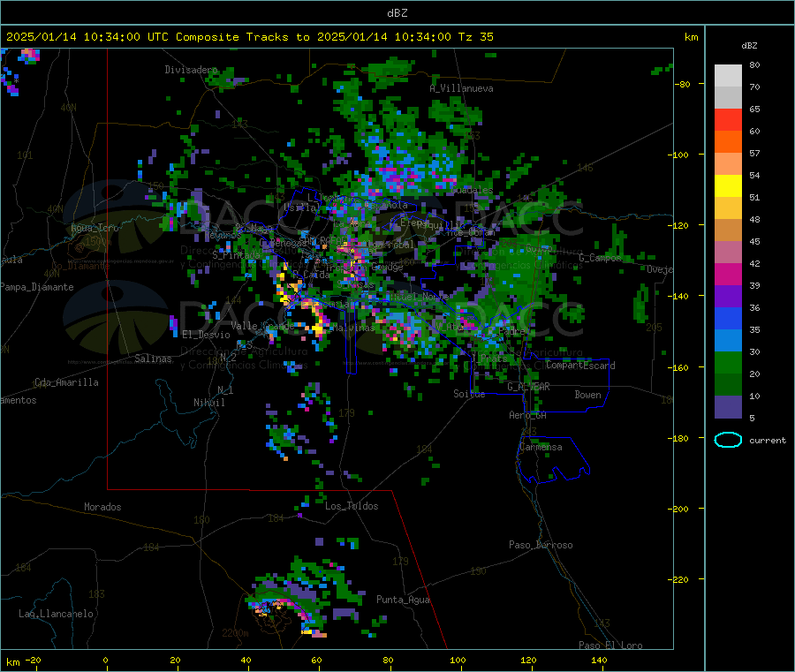
Task: Click the 'km' unit label at bottom left
Action: 12,662
